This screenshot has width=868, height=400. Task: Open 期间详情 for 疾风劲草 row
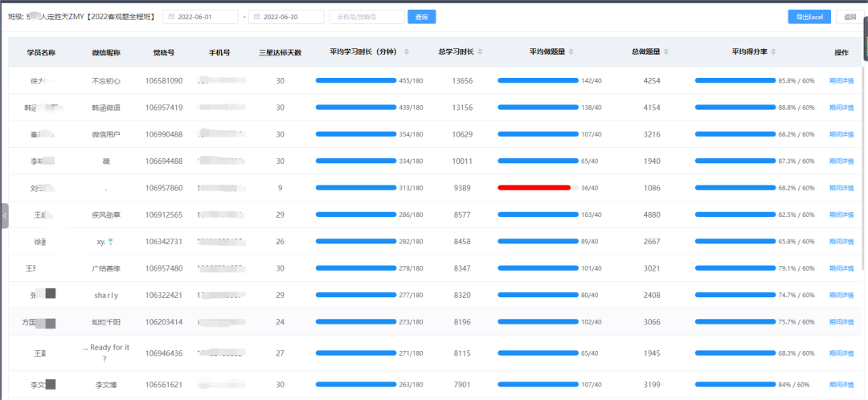point(841,214)
